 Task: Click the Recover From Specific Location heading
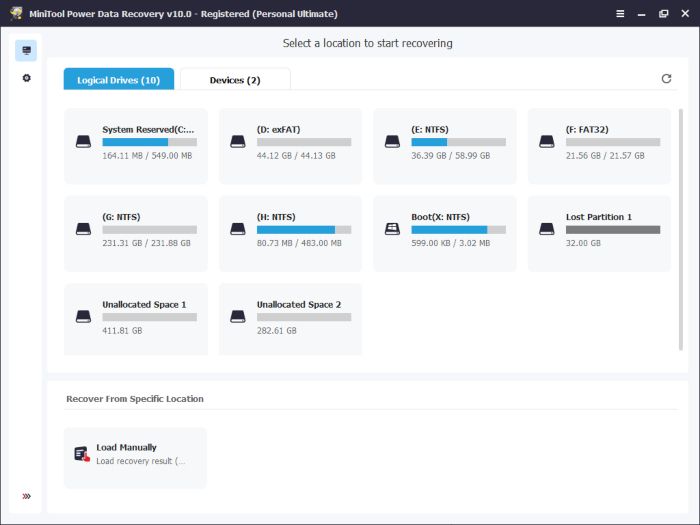[x=135, y=399]
